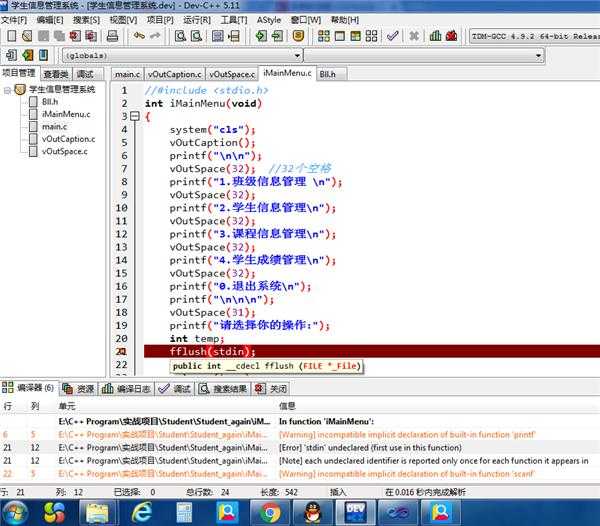Select Bill.h in the project tree
The image size is (600, 526).
pyautogui.click(x=50, y=102)
